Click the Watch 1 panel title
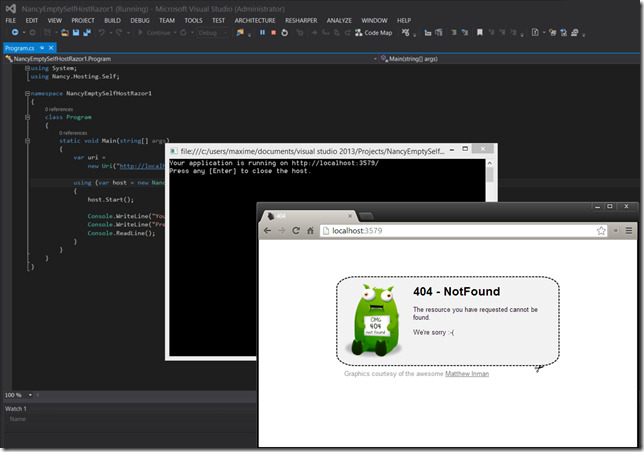The image size is (644, 452). (16, 409)
